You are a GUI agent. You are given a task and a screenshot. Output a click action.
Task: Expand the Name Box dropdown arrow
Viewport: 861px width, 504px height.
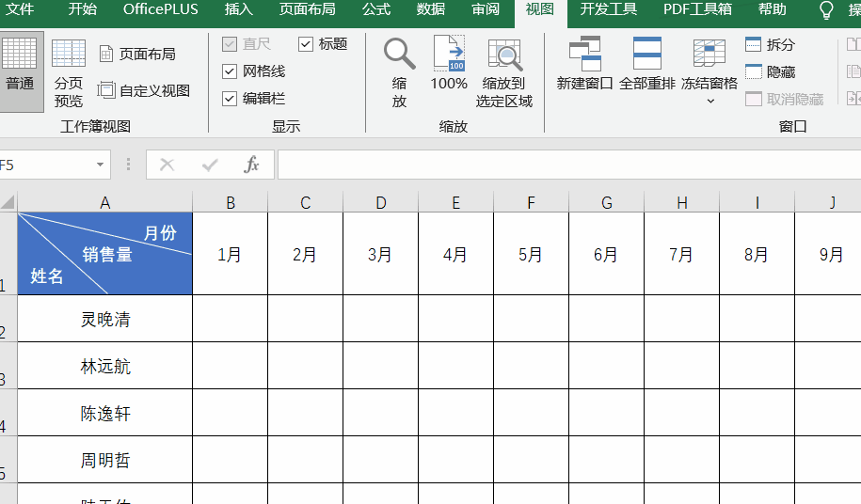tap(100, 165)
